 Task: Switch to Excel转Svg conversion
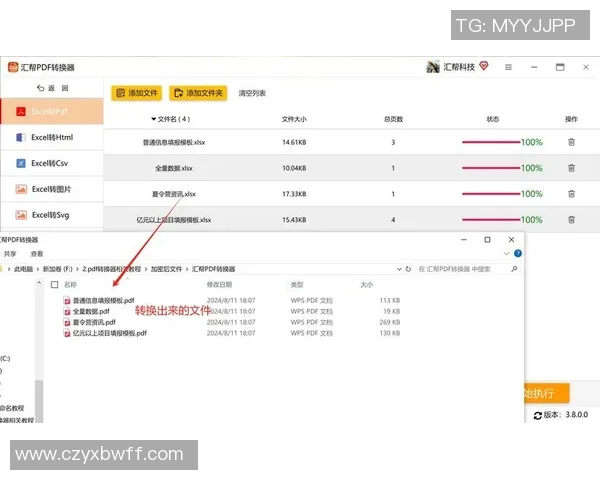pos(52,215)
